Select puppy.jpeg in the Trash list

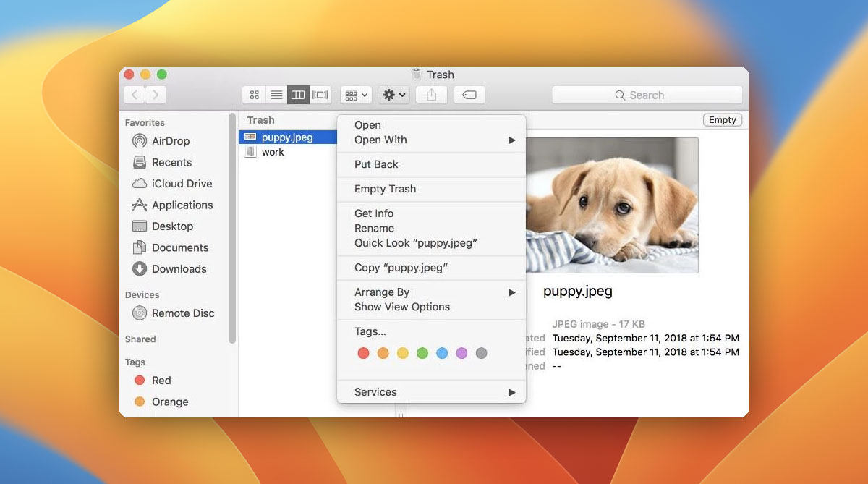coord(288,137)
